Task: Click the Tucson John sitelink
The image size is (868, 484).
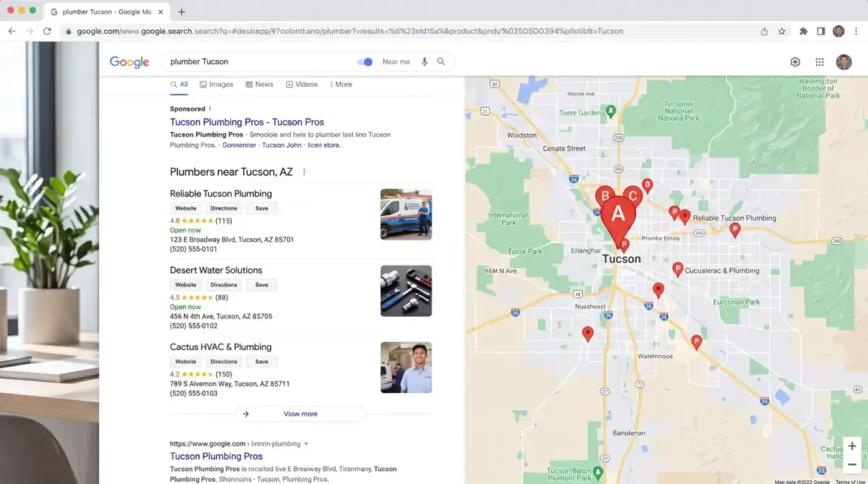Action: (281, 145)
